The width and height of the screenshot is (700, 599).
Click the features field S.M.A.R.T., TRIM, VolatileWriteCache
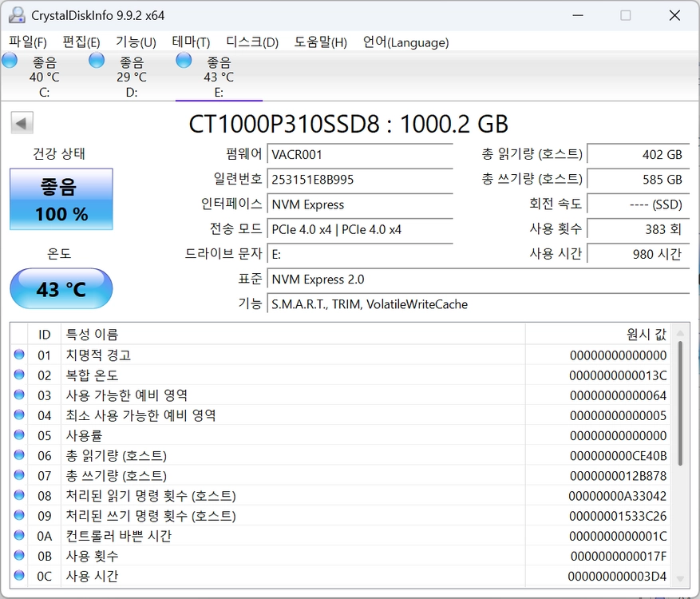click(x=479, y=304)
